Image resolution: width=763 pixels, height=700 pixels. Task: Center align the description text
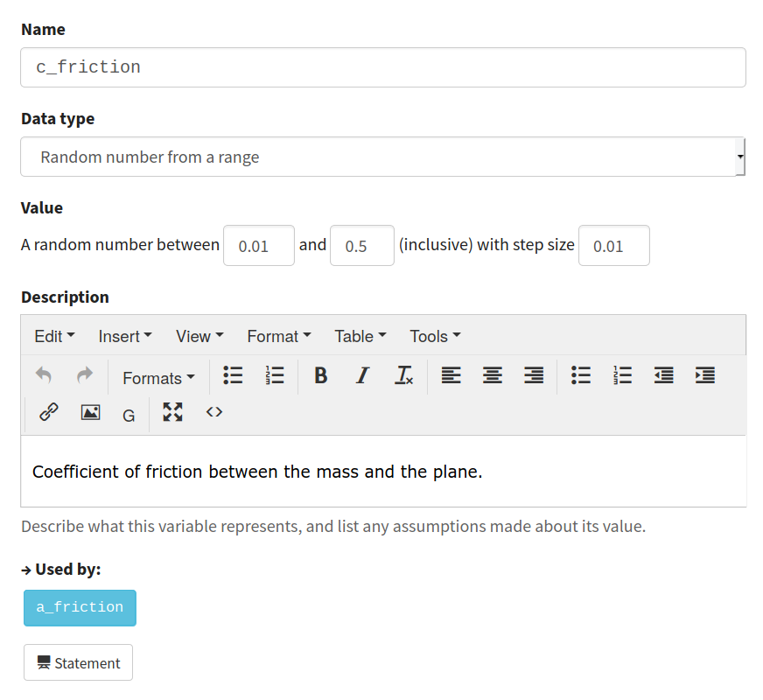pos(493,375)
